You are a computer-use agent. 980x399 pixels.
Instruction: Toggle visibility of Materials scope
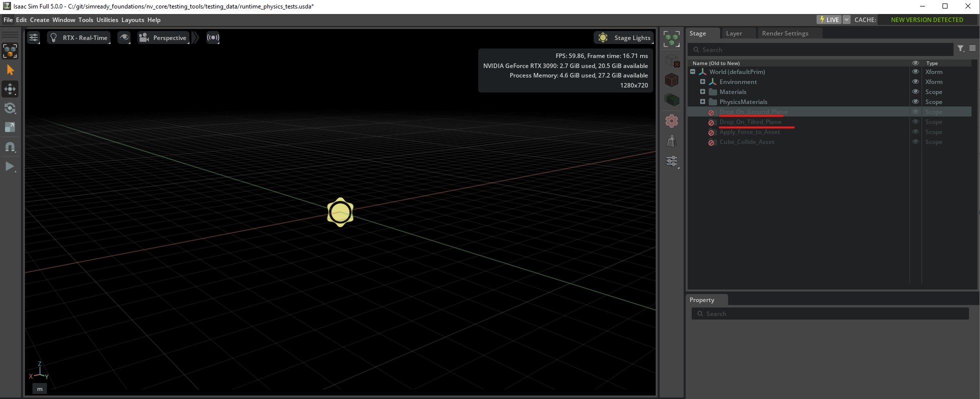point(916,91)
